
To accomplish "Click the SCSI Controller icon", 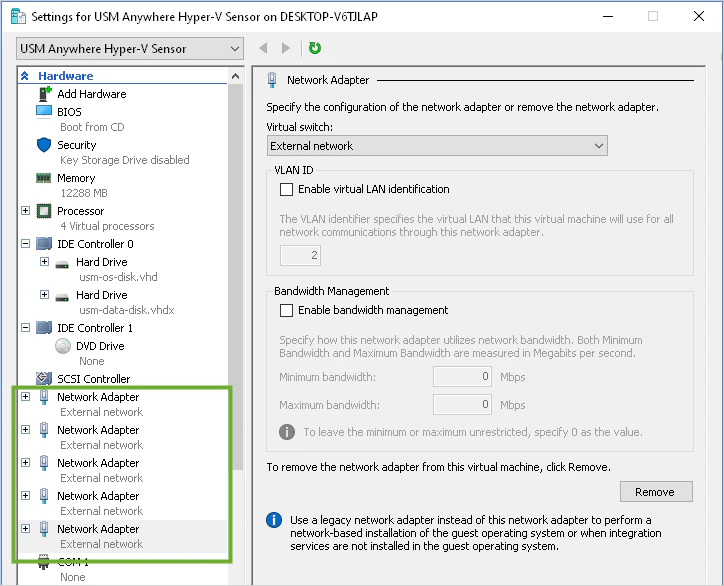I will point(44,379).
